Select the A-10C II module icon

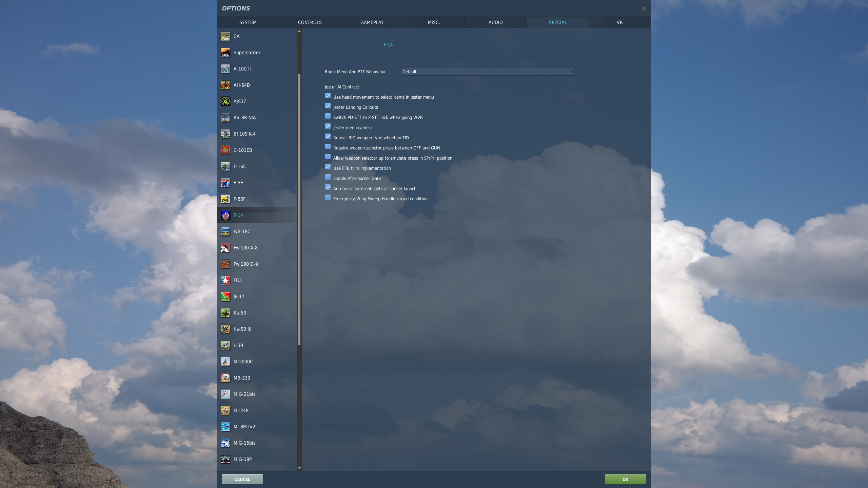pos(225,69)
